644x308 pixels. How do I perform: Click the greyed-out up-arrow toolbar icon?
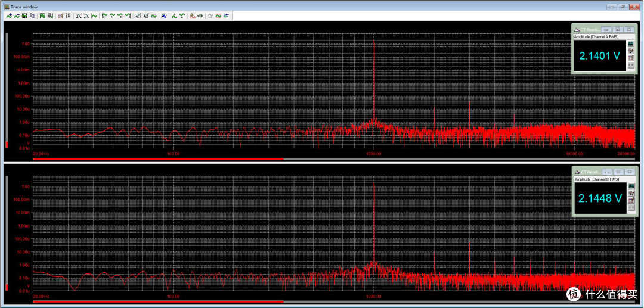click(x=210, y=16)
